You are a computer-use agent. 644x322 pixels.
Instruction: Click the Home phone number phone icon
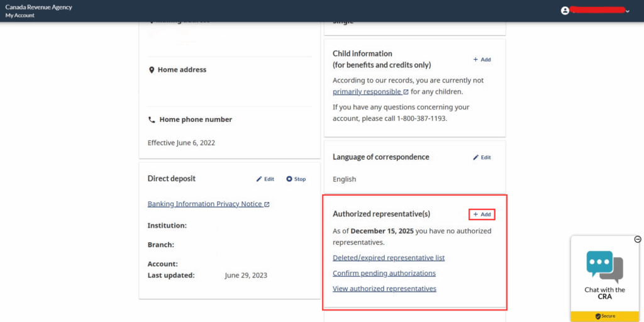[152, 119]
